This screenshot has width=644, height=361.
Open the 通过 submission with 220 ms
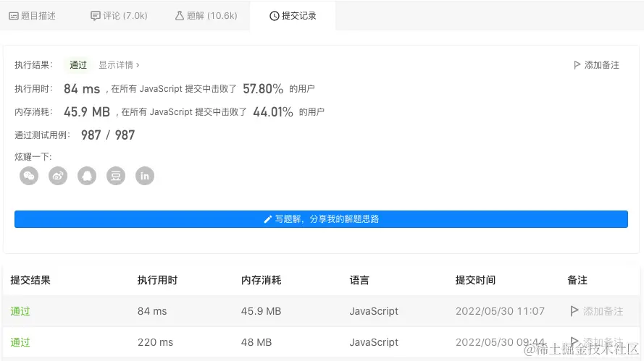pyautogui.click(x=20, y=342)
